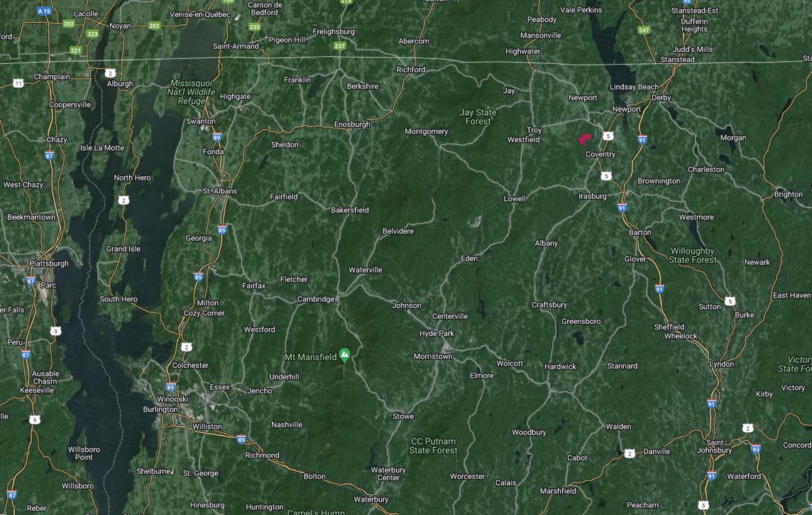Viewport: 812px width, 515px height.
Task: Click the Willoughby State Forest label
Action: [x=692, y=256]
